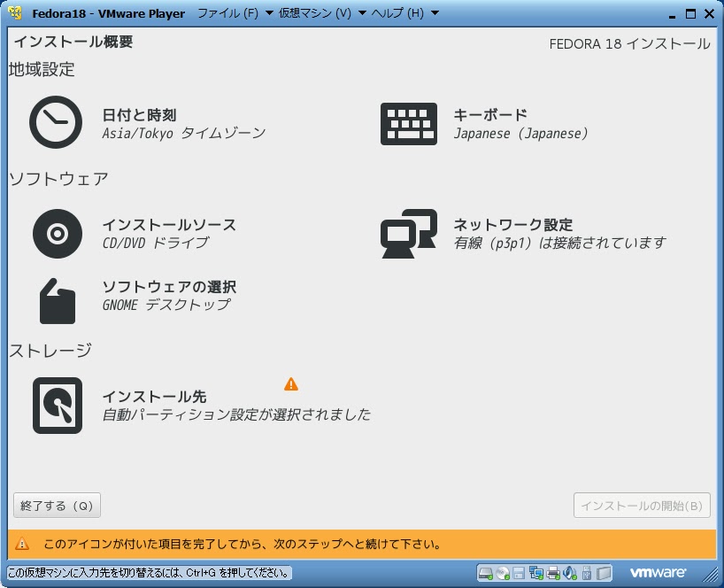
Task: Click the インストールの開始(B) button
Action: (x=642, y=506)
